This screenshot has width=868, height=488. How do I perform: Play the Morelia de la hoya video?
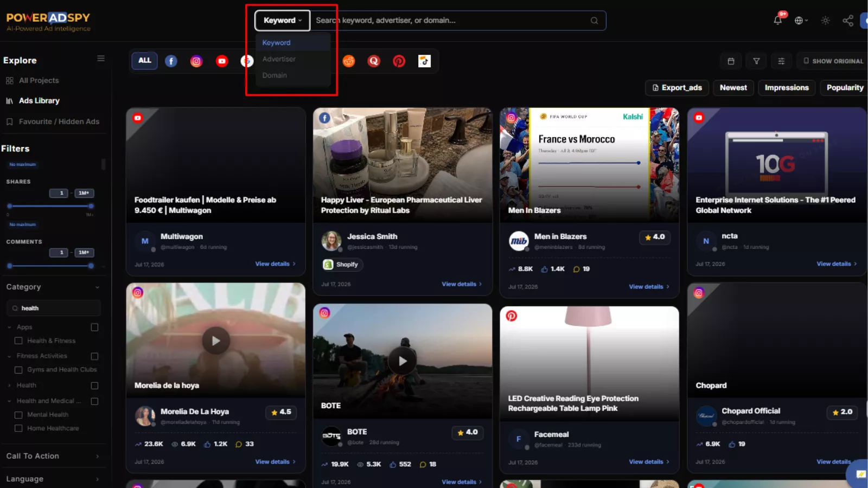(x=216, y=341)
